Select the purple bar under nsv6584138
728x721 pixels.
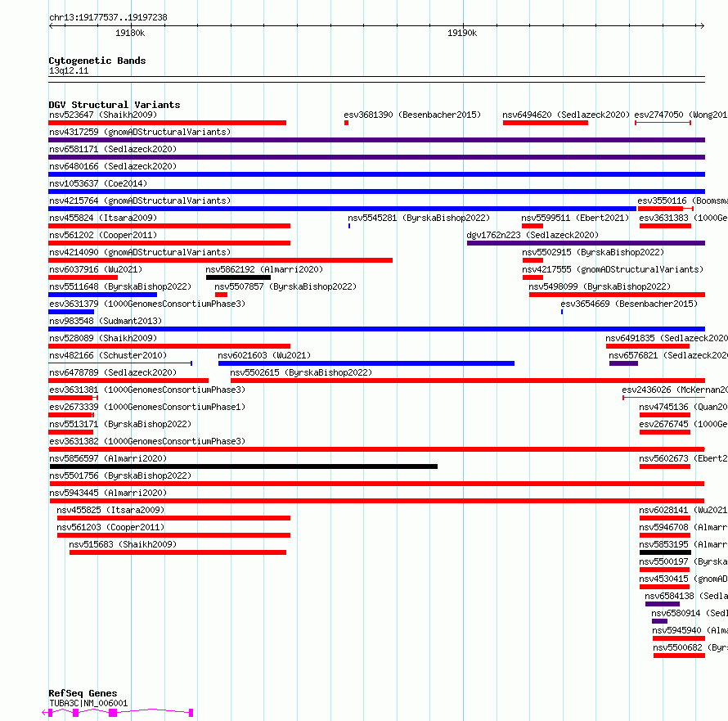(662, 604)
